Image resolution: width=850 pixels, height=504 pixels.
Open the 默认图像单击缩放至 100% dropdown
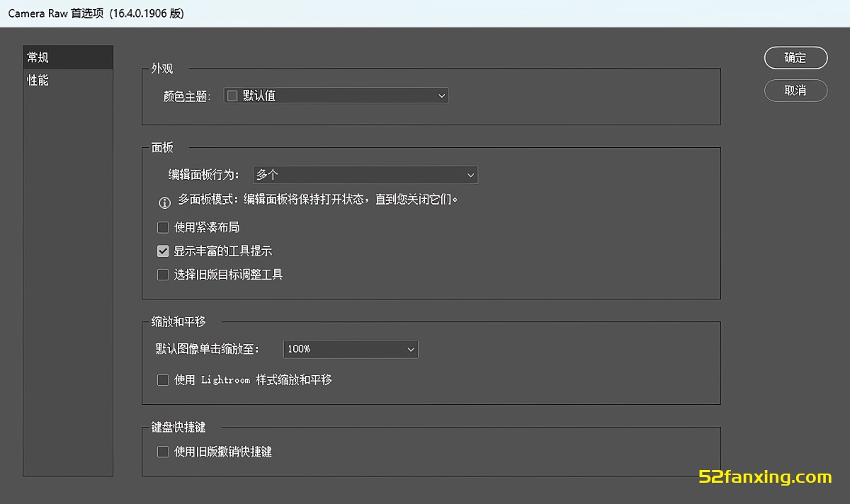(x=351, y=349)
